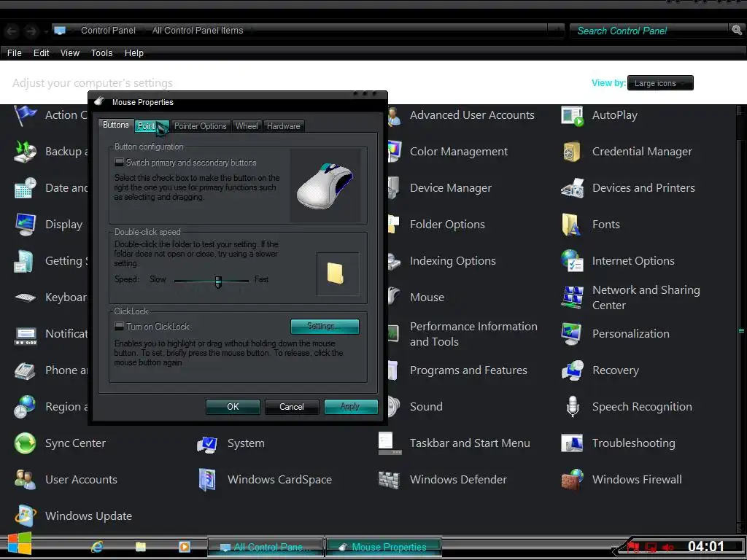Image resolution: width=747 pixels, height=560 pixels.
Task: Switch to the Pointer Options tab
Action: pos(200,126)
